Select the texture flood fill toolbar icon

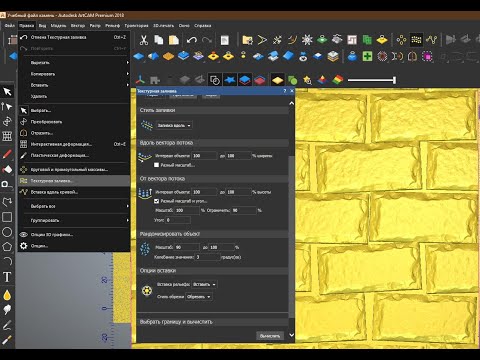pyautogui.click(x=416, y=40)
